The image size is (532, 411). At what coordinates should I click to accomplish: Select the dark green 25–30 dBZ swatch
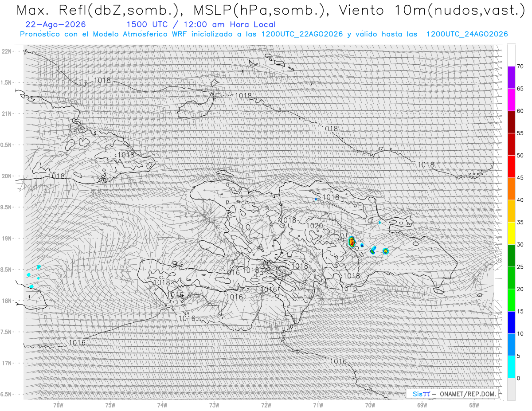[511, 255]
